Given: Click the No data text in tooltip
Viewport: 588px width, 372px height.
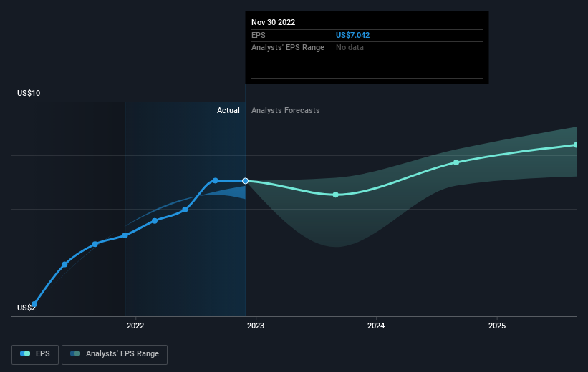Looking at the screenshot, I should click(x=350, y=48).
